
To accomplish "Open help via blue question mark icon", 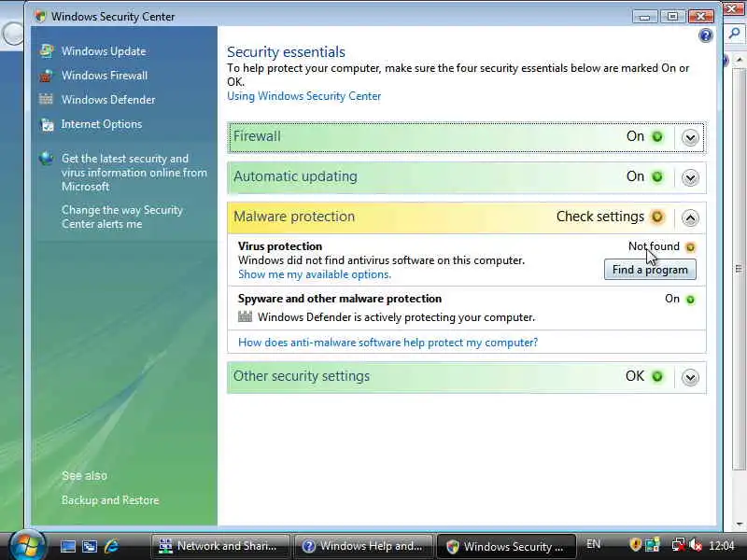I will tap(706, 35).
